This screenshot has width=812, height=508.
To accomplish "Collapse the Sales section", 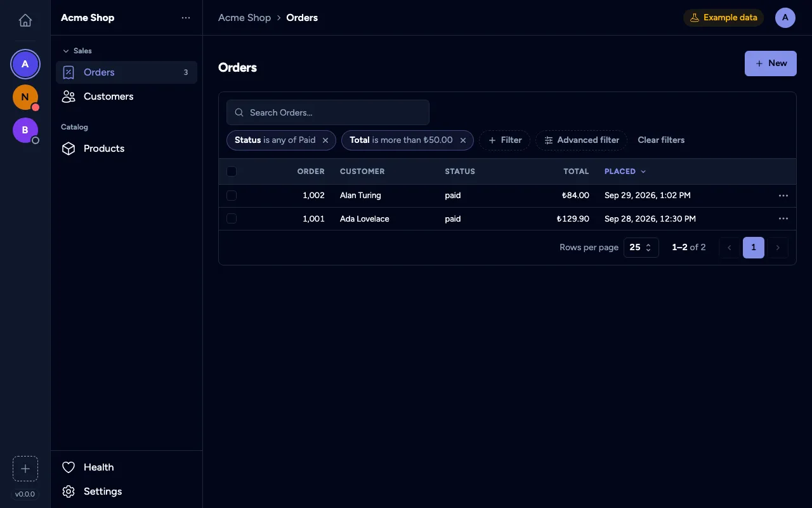I will [x=77, y=51].
